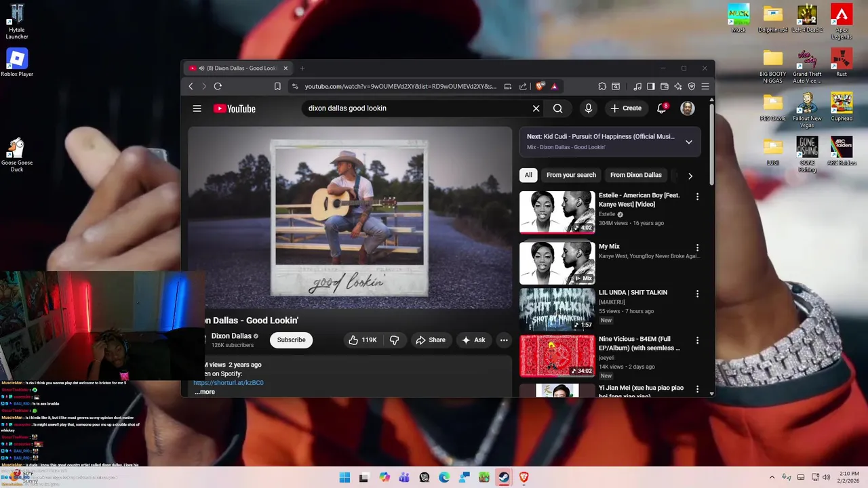Open more actions under the video
Screen dimensions: 868x488
[503, 340]
